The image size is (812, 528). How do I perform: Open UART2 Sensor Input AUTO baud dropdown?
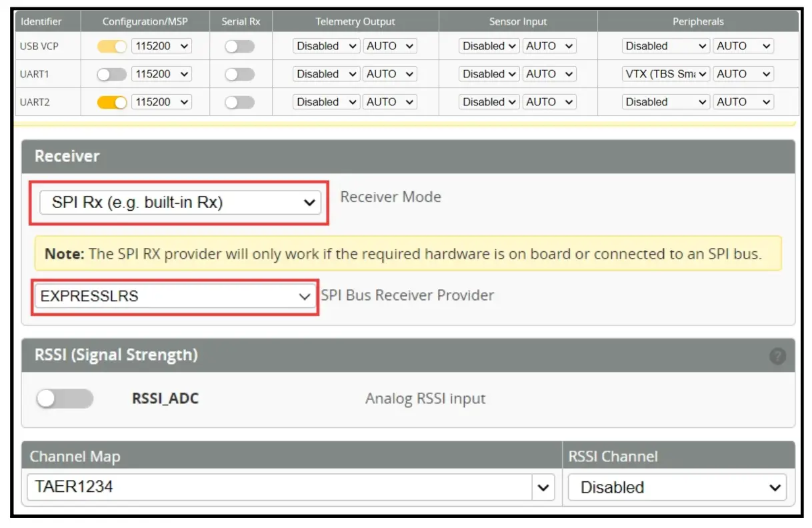click(549, 103)
